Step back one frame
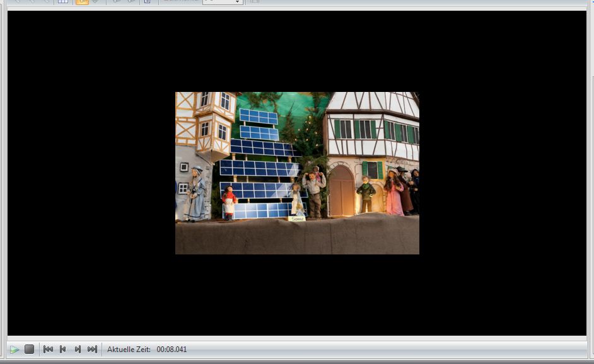 (62, 350)
